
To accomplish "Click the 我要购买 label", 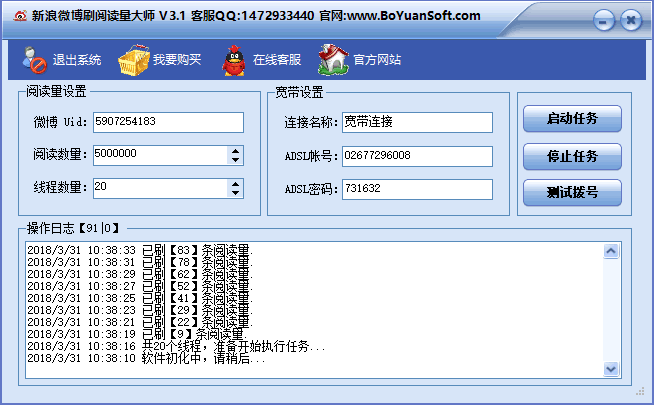I will click(177, 60).
